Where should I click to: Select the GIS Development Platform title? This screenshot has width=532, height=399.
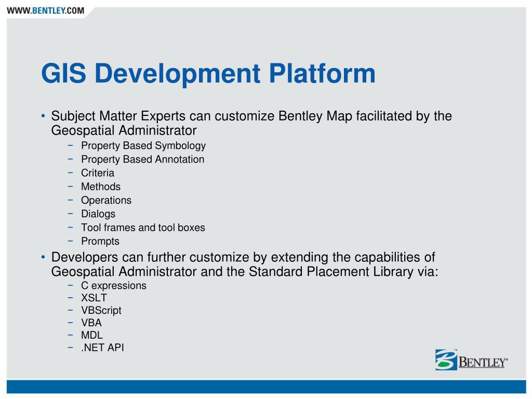pos(208,73)
